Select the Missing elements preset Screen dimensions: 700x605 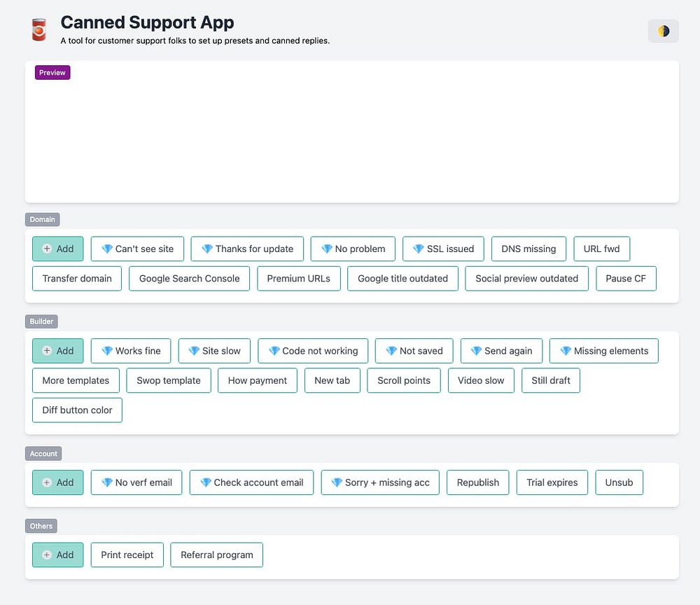click(x=603, y=351)
